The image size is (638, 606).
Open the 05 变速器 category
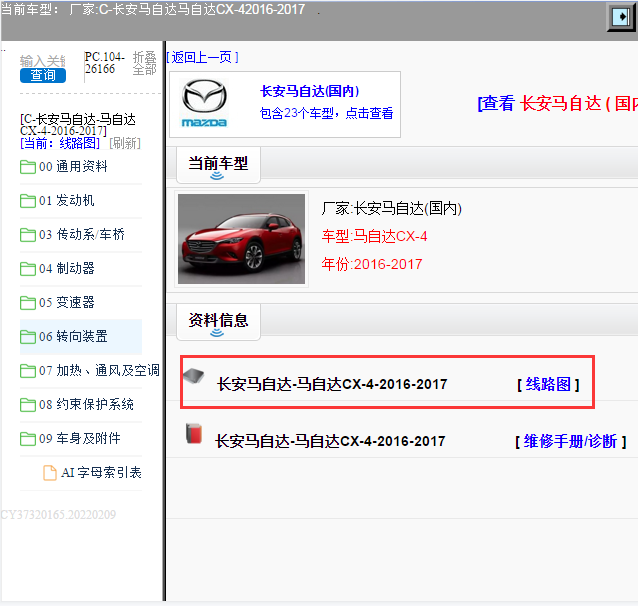(67, 302)
